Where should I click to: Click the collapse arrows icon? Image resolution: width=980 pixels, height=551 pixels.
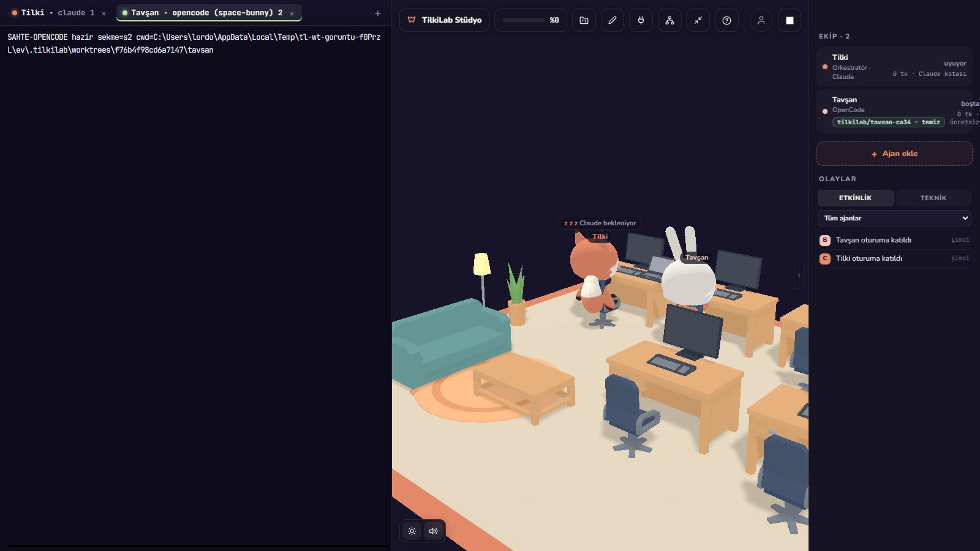pyautogui.click(x=698, y=20)
